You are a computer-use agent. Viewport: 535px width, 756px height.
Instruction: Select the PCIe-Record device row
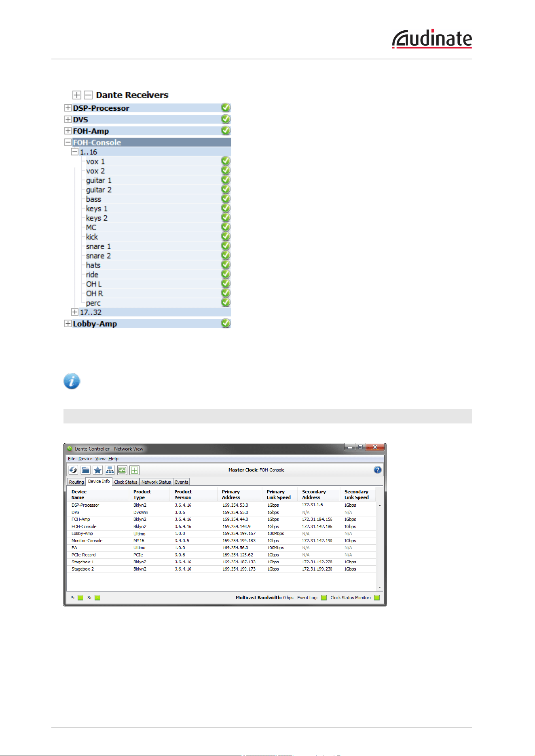222,555
